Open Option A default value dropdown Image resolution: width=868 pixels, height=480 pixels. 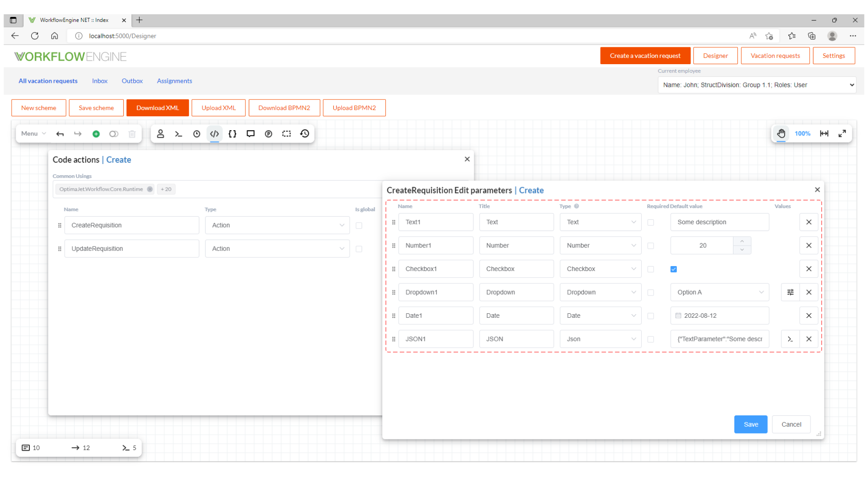(x=720, y=292)
